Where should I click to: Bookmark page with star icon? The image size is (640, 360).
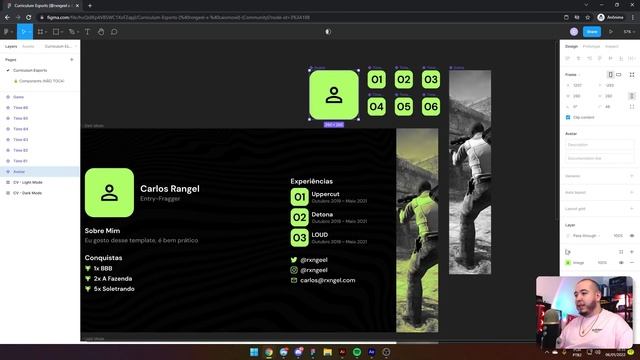point(588,18)
